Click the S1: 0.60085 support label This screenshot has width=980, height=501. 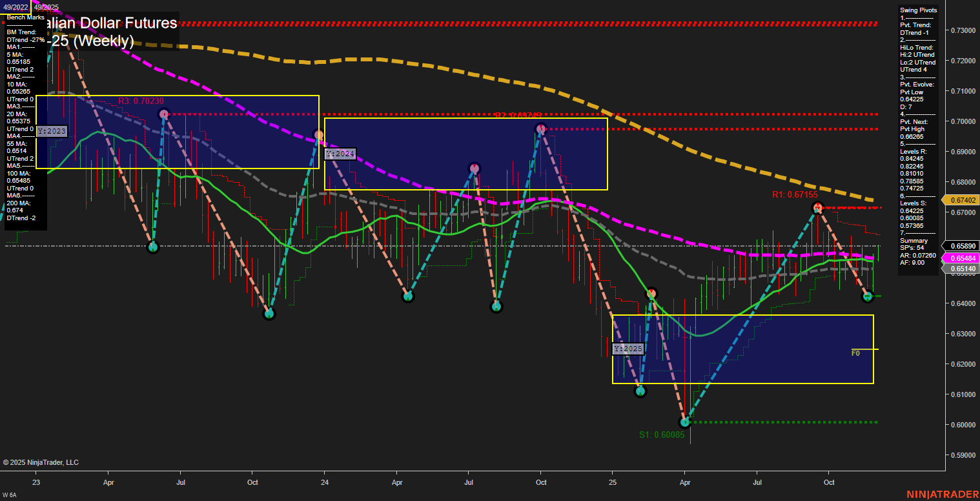662,435
